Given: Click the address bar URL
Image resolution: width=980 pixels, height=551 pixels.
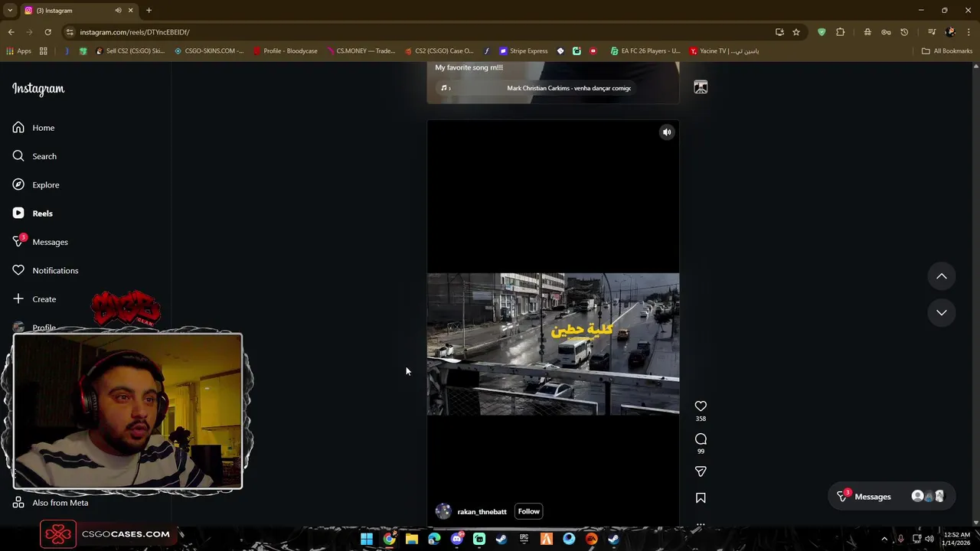Looking at the screenshot, I should [135, 32].
